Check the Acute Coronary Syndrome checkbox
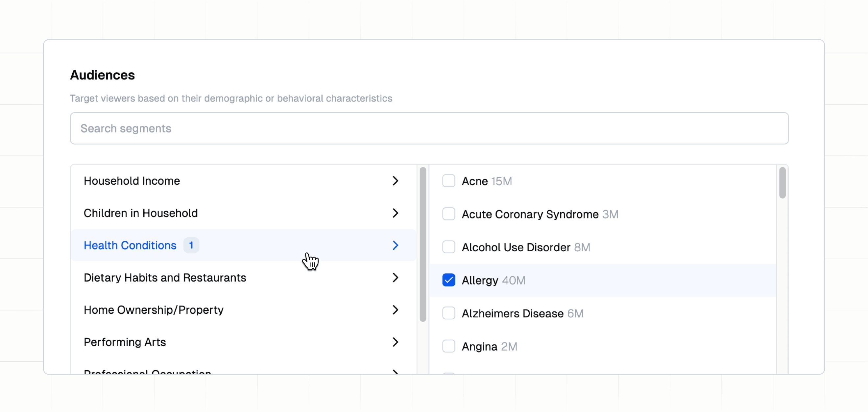 449,214
